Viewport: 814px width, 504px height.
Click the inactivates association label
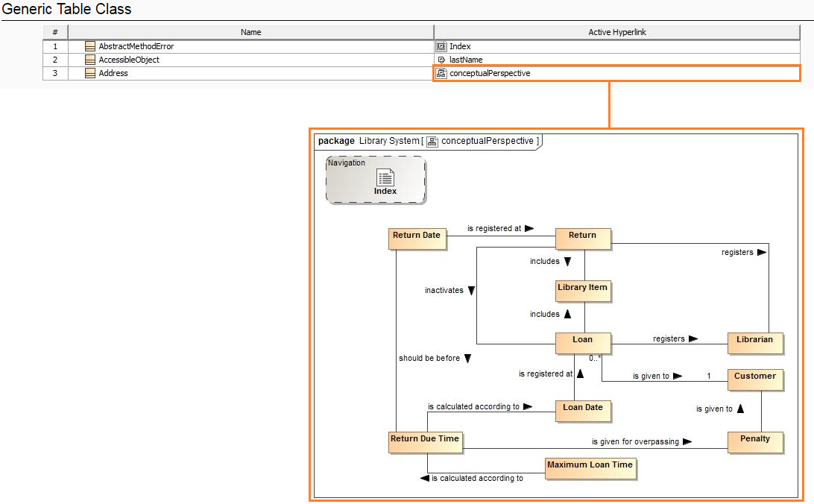point(444,290)
